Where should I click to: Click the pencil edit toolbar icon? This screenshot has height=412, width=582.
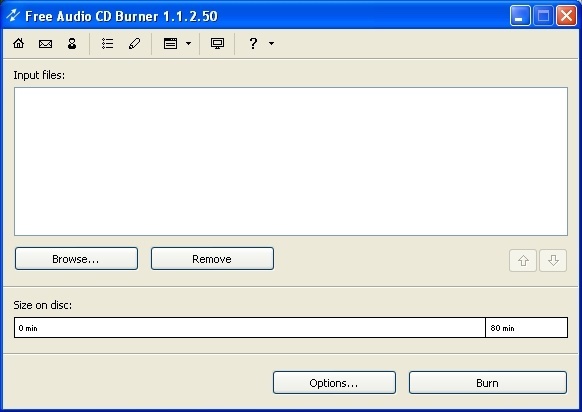[134, 43]
